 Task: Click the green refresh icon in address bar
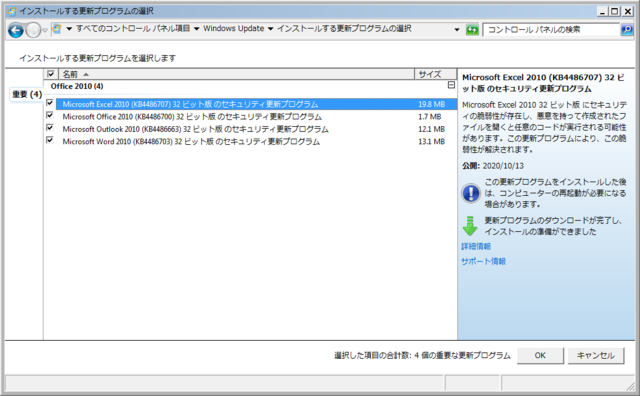coord(472,30)
